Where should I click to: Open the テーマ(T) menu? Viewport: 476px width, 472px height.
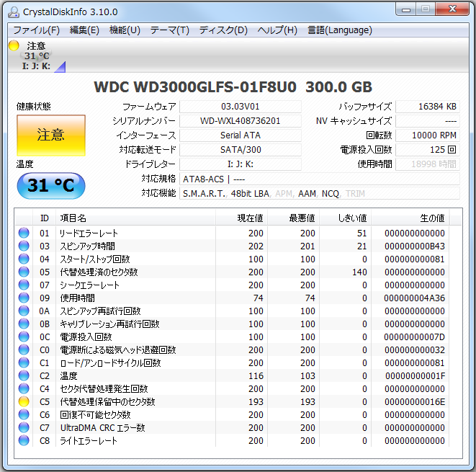tap(169, 30)
